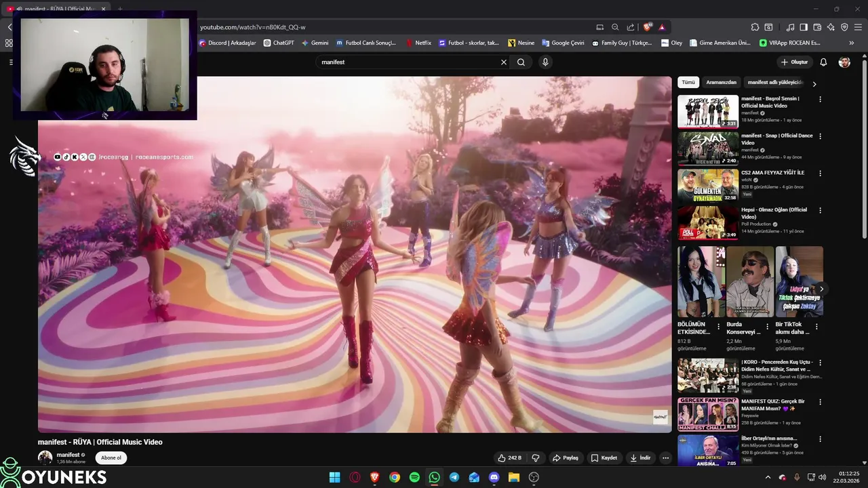Click the Brave VPN shield icon
The height and width of the screenshot is (488, 868).
click(844, 27)
